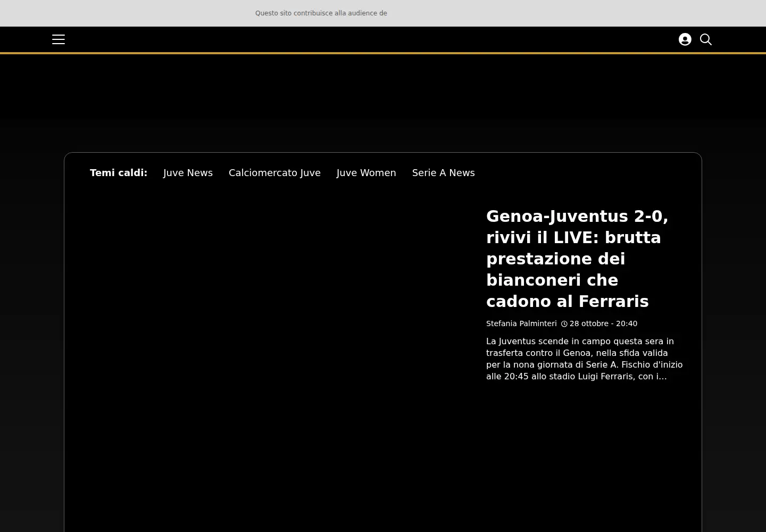Go to Calciomercato Juve
The height and width of the screenshot is (532, 766).
point(274,173)
